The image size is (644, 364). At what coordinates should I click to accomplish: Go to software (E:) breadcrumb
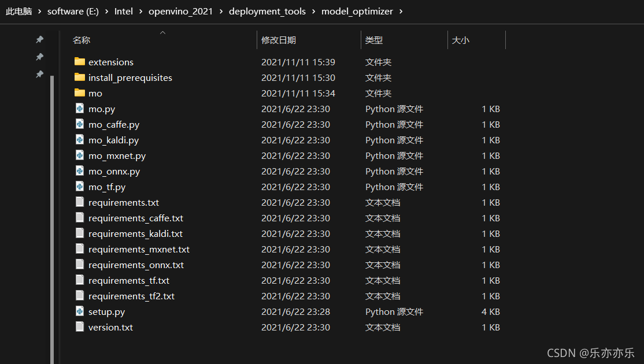pyautogui.click(x=73, y=12)
